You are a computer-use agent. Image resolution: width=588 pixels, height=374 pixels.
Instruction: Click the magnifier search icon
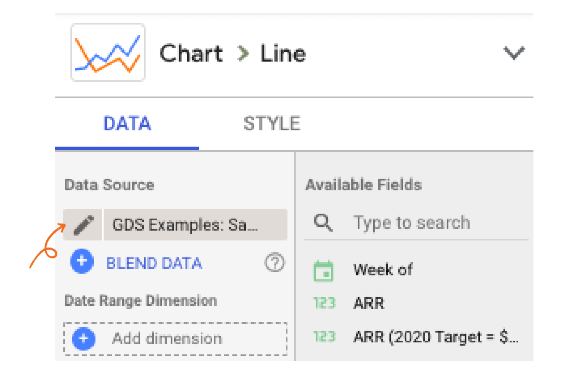[x=323, y=222]
